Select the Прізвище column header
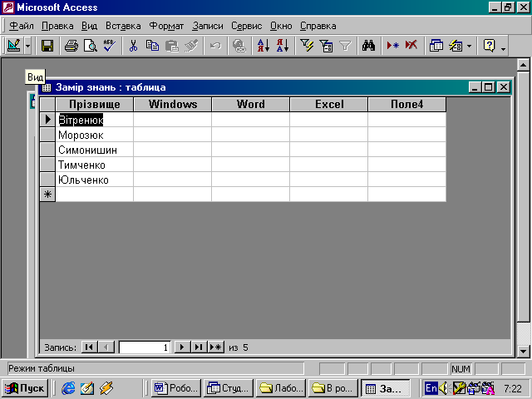This screenshot has height=399, width=532. 94,104
